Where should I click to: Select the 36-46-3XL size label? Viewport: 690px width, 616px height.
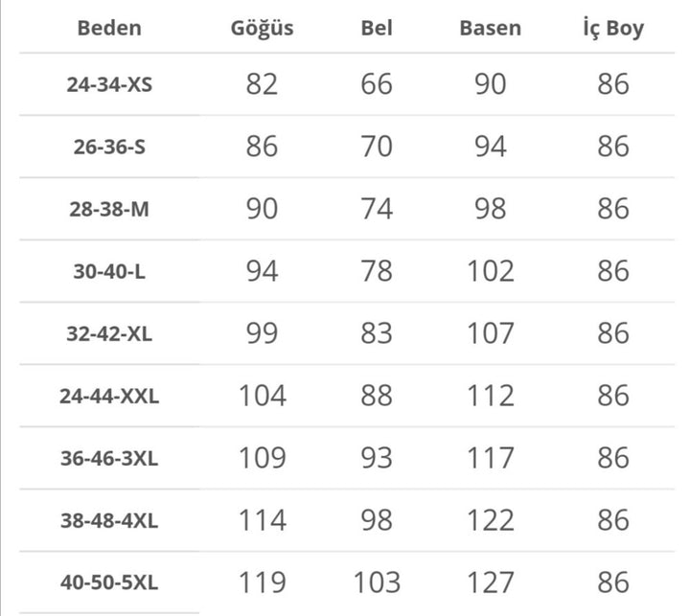tap(109, 458)
